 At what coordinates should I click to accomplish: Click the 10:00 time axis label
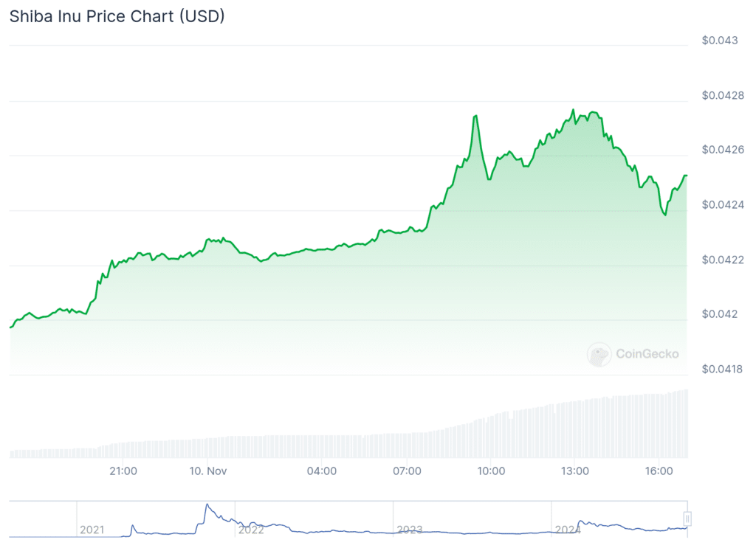point(491,471)
